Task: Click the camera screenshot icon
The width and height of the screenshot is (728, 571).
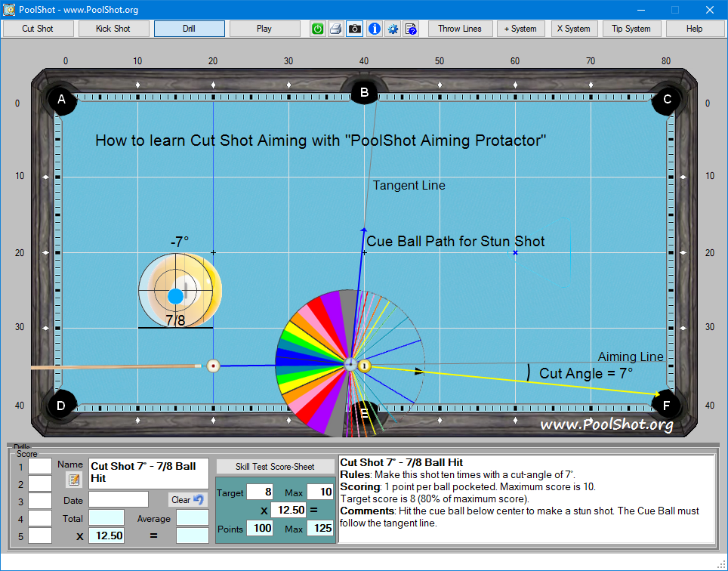Action: click(x=355, y=29)
